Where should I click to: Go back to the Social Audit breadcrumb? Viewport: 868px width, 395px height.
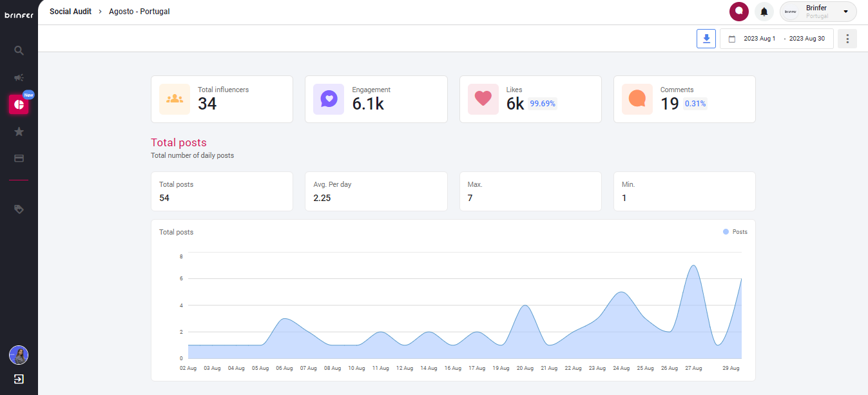coord(70,12)
